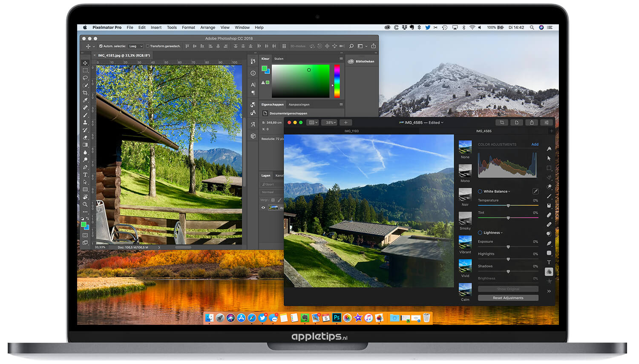The width and height of the screenshot is (639, 364).
Task: Open Safari from the Dock
Action: click(x=252, y=318)
